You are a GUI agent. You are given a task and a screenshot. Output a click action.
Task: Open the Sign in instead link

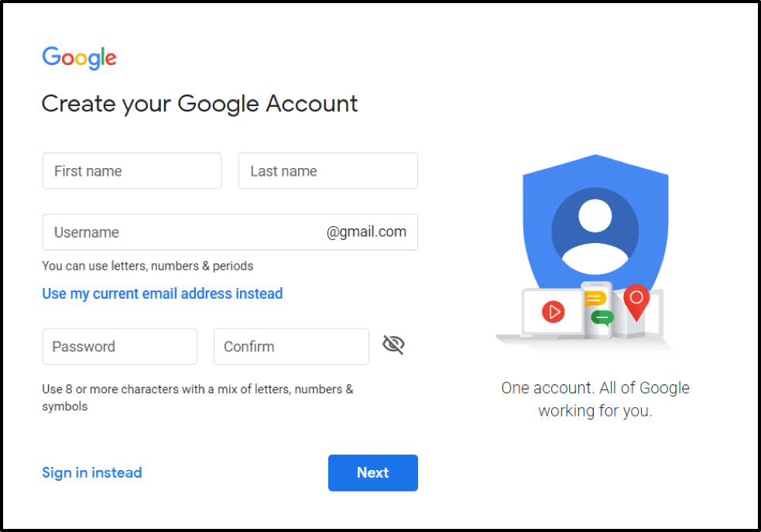pos(91,472)
